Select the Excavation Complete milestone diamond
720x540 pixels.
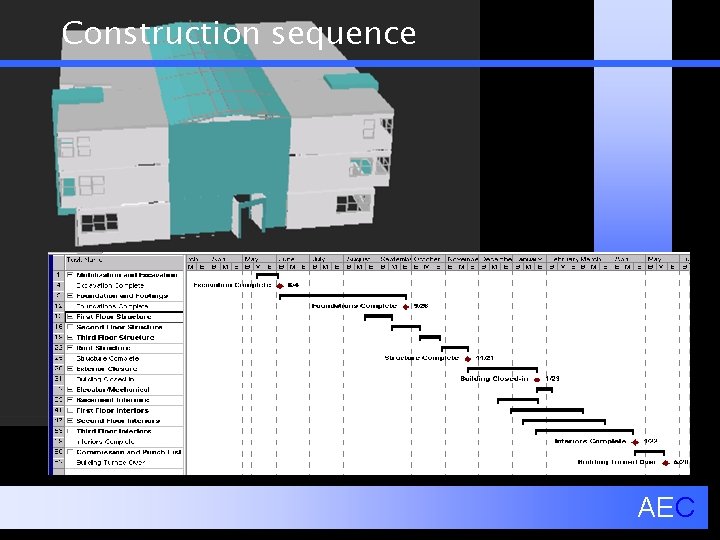(x=280, y=286)
